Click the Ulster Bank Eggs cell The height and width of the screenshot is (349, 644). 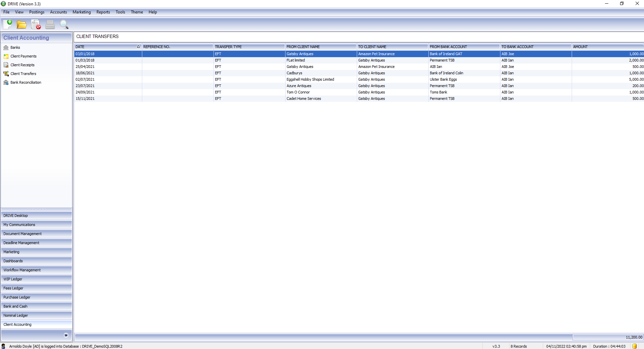tap(464, 79)
